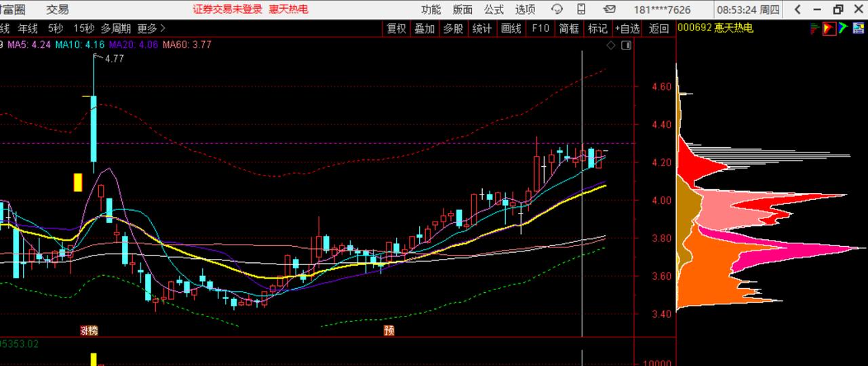This screenshot has width=868, height=366.
Task: Click the small panel icon beside diamond
Action: (626, 45)
